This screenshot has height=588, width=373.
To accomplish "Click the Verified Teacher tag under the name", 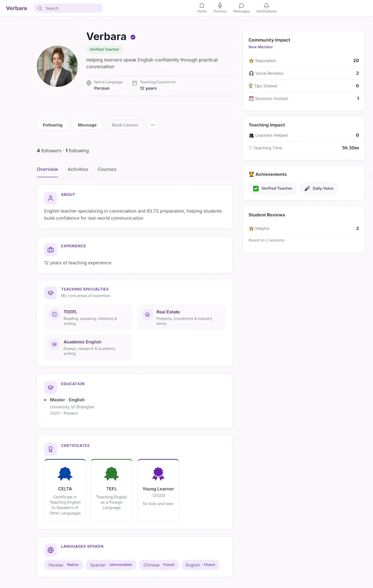I will (x=104, y=49).
